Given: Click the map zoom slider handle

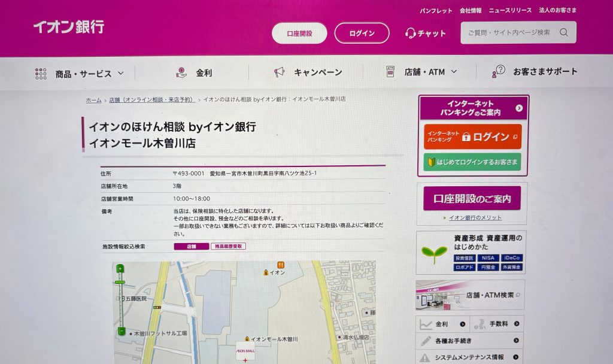Looking at the screenshot, I should (120, 281).
